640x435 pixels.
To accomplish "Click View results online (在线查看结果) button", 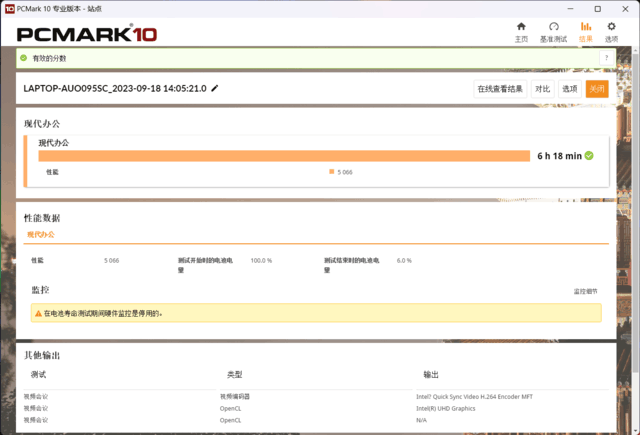I will pyautogui.click(x=500, y=89).
